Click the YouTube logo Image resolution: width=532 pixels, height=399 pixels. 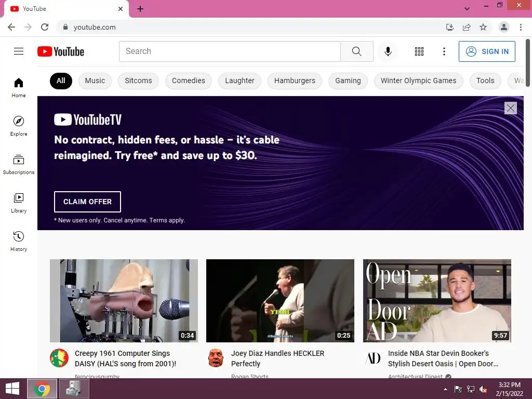tap(61, 51)
